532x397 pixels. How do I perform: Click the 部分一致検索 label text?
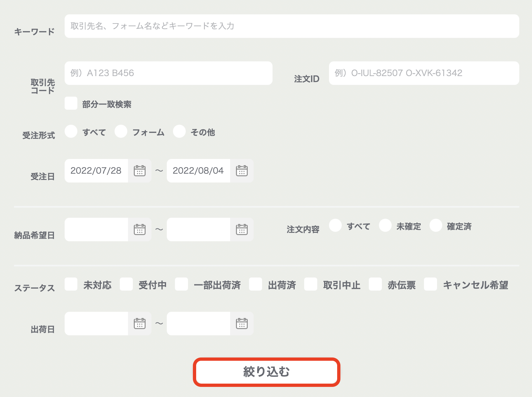click(x=107, y=104)
